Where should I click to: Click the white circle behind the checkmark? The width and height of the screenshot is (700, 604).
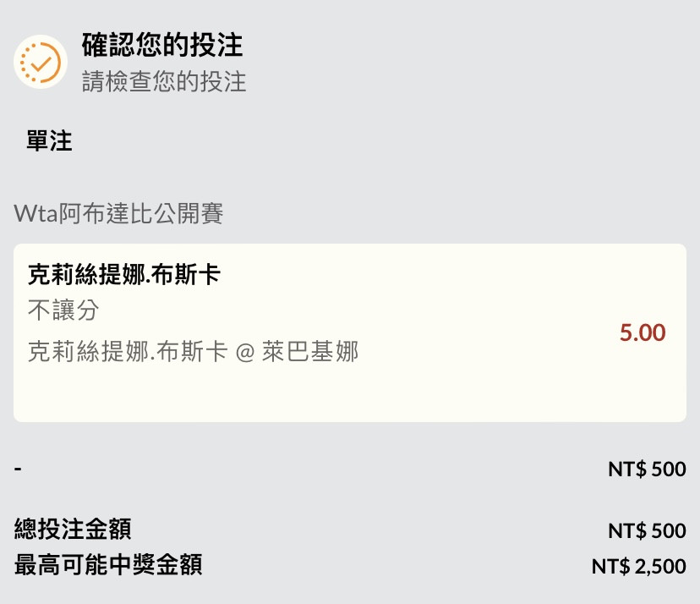coord(41,62)
